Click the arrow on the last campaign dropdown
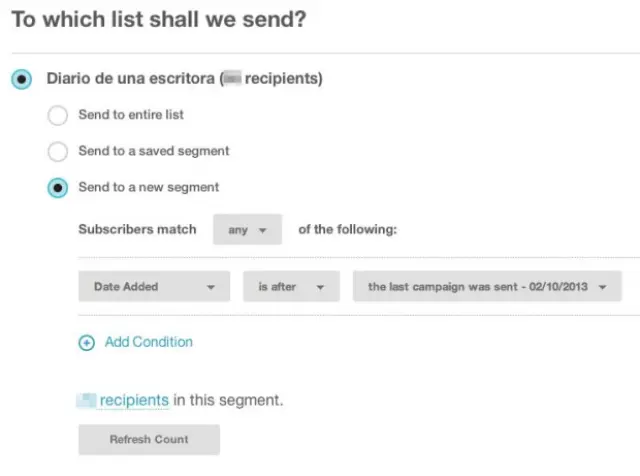 602,287
